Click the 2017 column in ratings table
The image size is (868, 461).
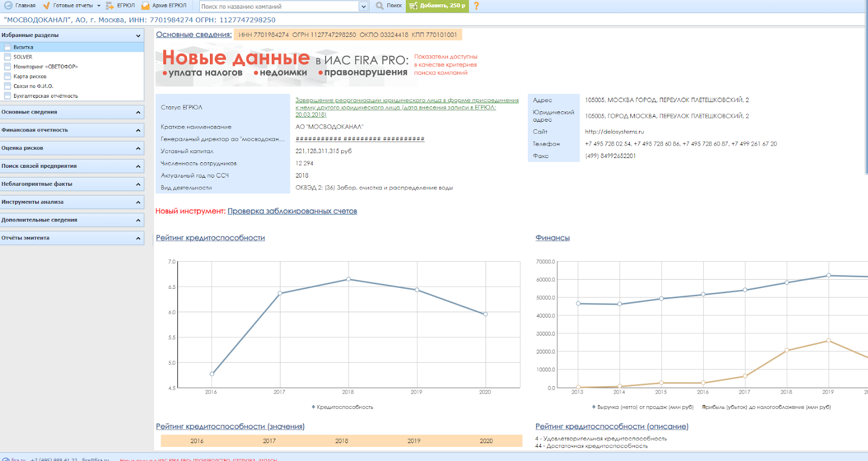click(269, 441)
